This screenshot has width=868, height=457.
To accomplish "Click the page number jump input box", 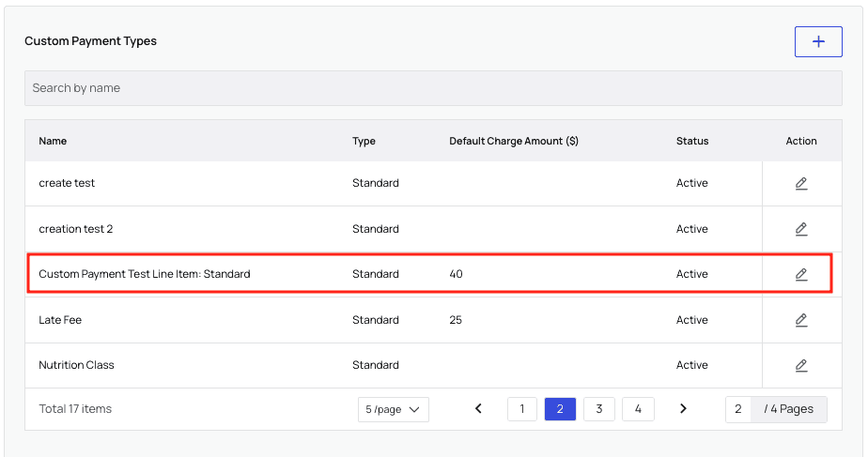I will point(738,409).
